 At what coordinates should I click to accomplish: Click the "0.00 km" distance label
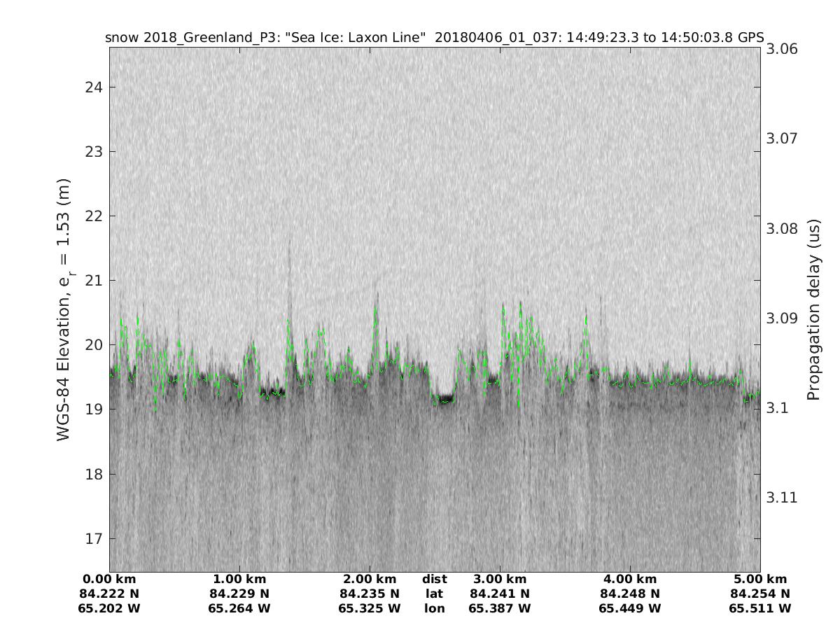click(109, 579)
